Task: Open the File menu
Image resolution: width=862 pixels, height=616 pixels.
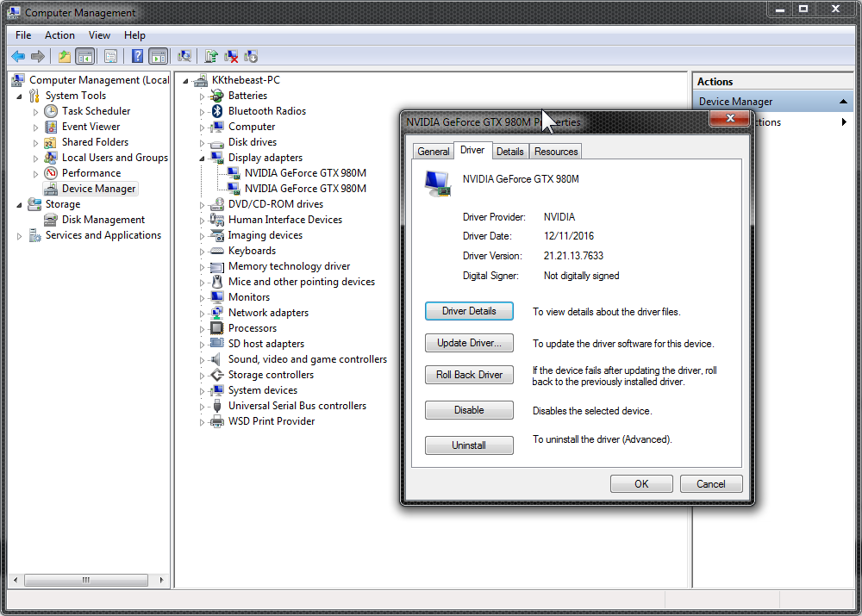Action: [x=23, y=35]
